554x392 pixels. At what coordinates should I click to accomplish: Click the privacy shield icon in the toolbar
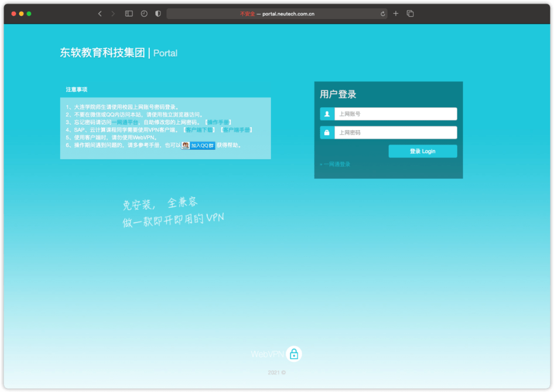pyautogui.click(x=157, y=13)
